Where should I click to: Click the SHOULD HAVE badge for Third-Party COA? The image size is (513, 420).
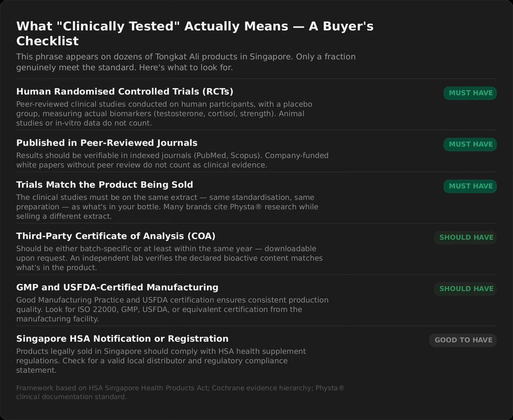pyautogui.click(x=465, y=238)
